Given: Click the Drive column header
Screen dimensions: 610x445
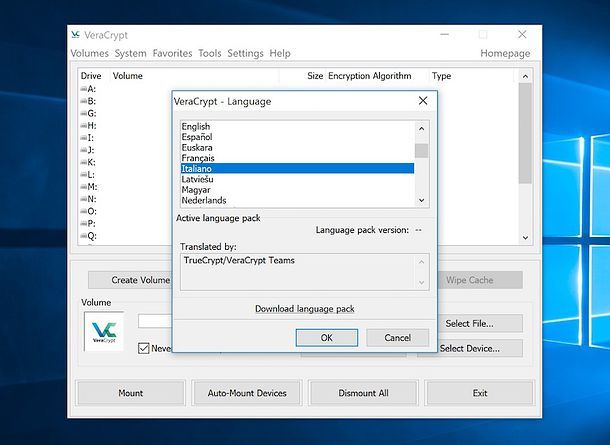Looking at the screenshot, I should 94,76.
